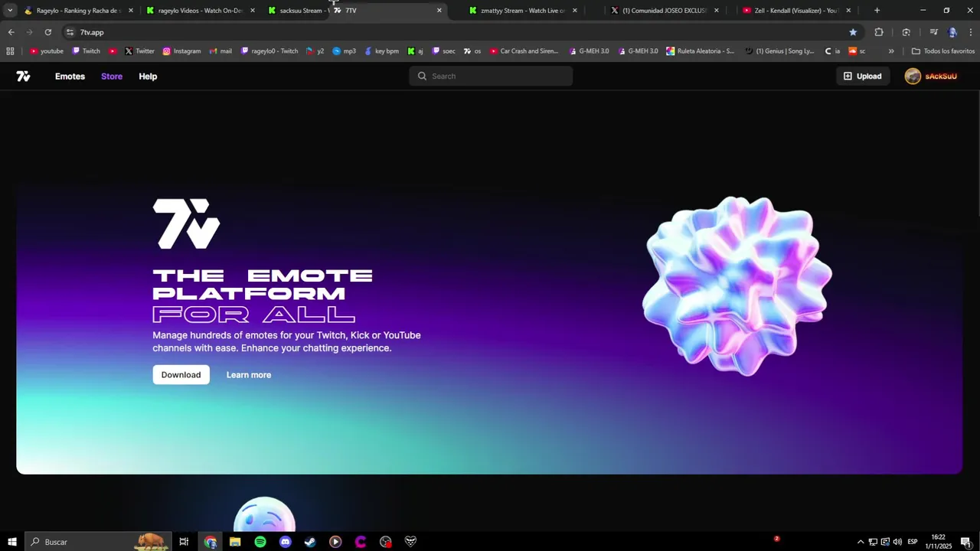The width and height of the screenshot is (980, 551).
Task: Open the soec bookmark
Action: click(444, 51)
